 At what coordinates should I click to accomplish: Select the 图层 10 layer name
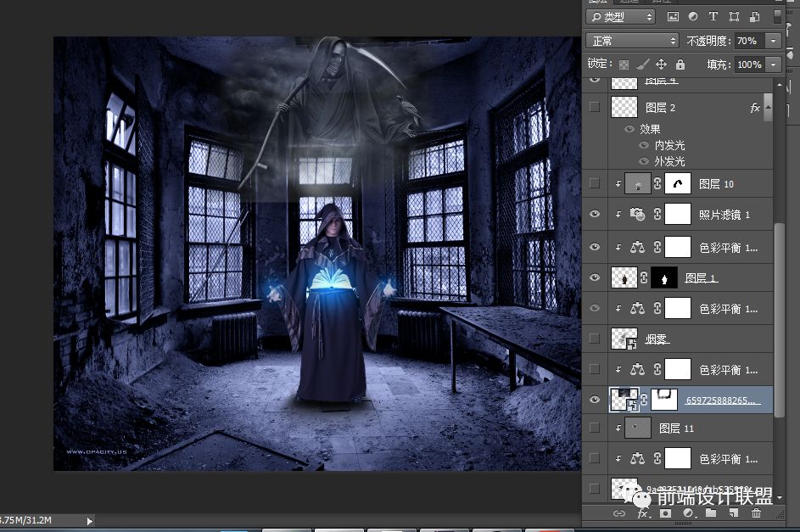click(716, 184)
